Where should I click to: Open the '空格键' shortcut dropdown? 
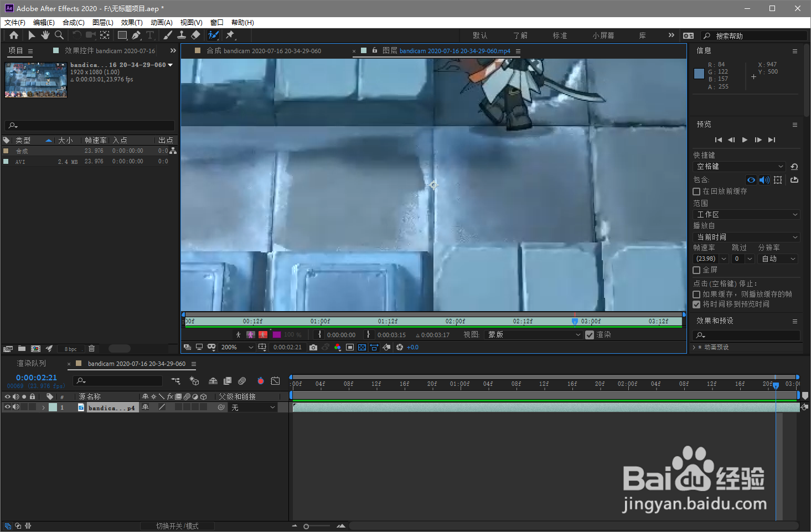[740, 167]
